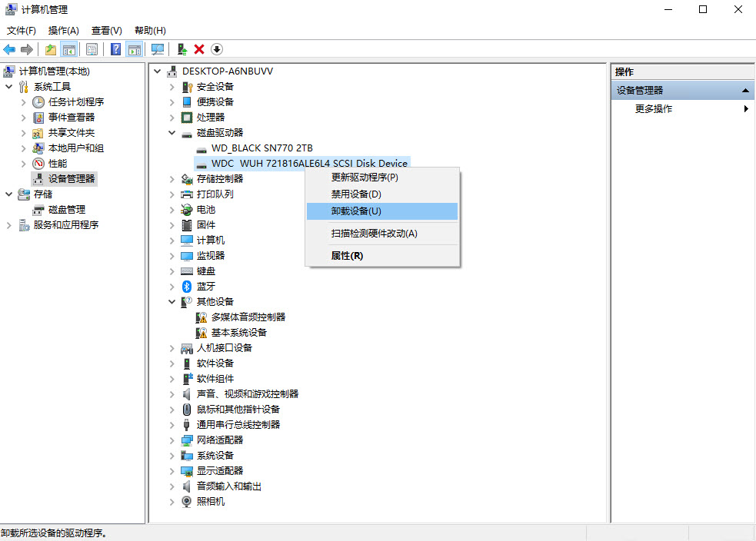Toggle the Show/Hide Action Pane toolbar icon
Image resolution: width=756 pixels, height=541 pixels.
pos(134,49)
